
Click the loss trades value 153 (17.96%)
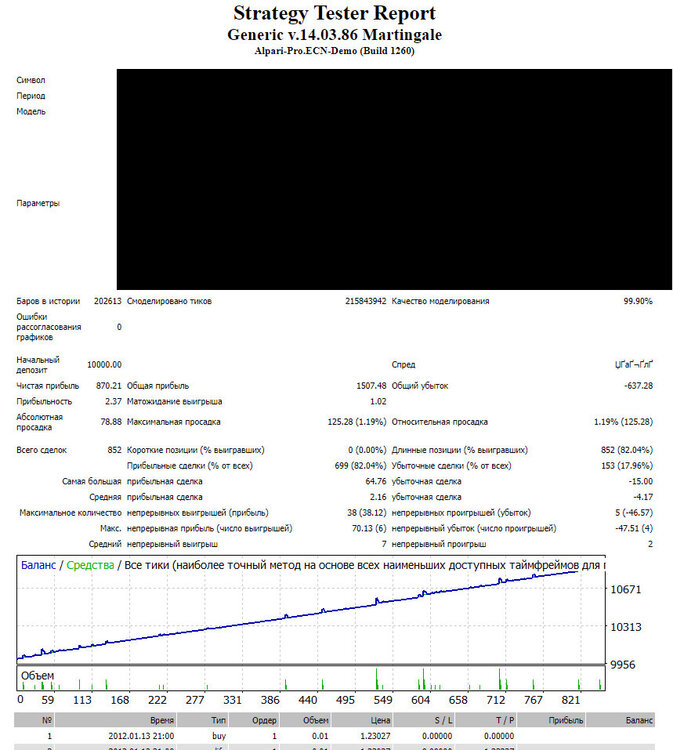pos(627,466)
